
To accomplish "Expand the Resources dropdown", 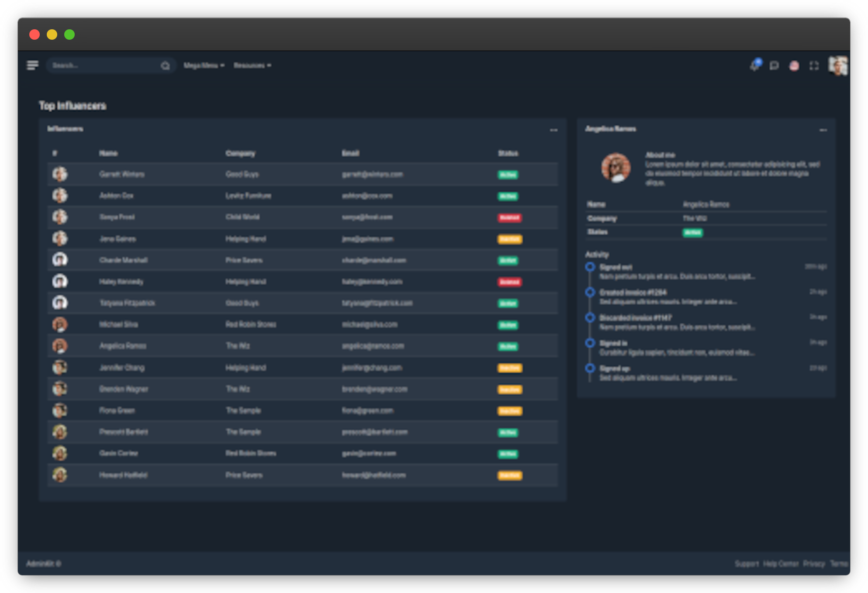I will 252,66.
